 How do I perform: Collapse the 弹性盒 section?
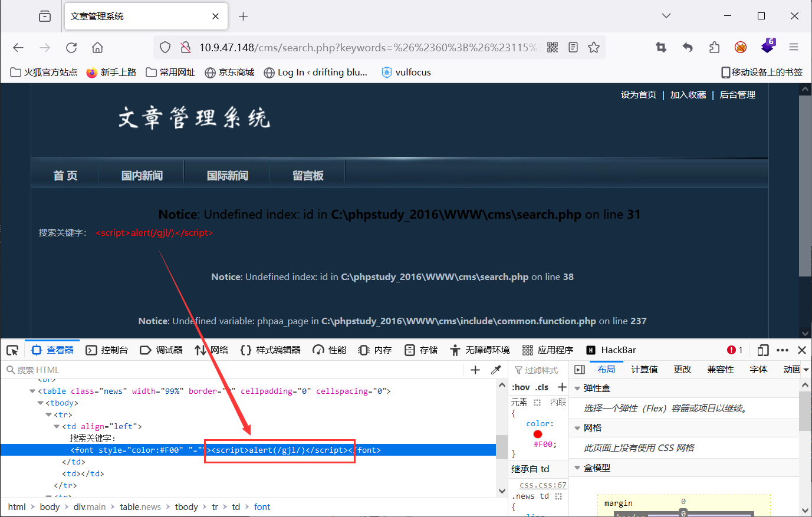577,388
